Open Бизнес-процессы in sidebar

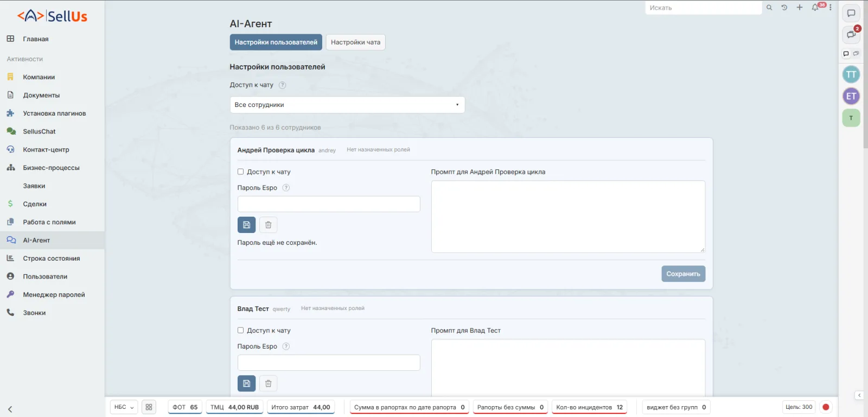[x=52, y=168]
